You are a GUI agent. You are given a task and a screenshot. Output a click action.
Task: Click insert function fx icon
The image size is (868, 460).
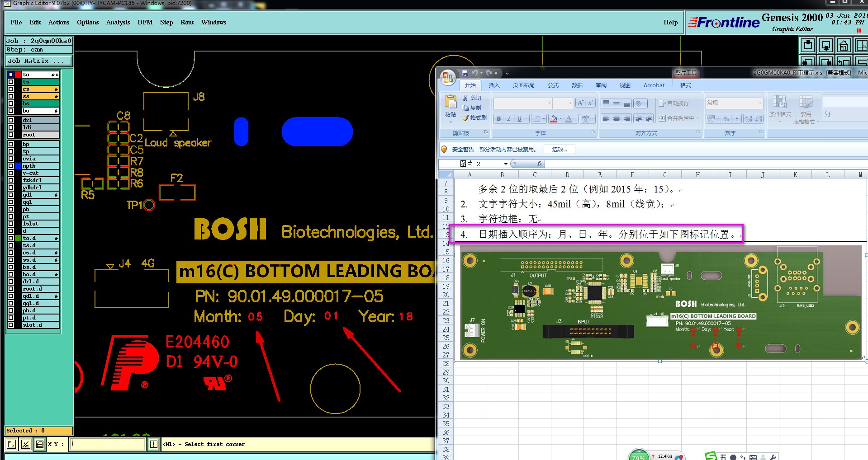(x=539, y=164)
